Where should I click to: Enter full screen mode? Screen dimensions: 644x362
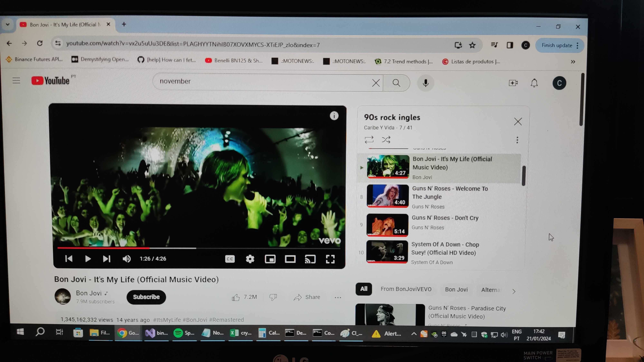[x=330, y=259]
